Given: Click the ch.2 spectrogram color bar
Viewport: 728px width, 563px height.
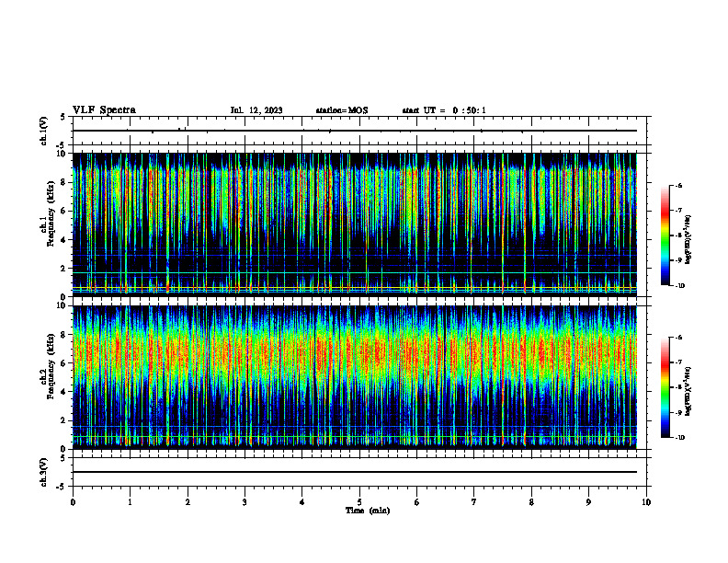Looking at the screenshot, I should (x=665, y=387).
